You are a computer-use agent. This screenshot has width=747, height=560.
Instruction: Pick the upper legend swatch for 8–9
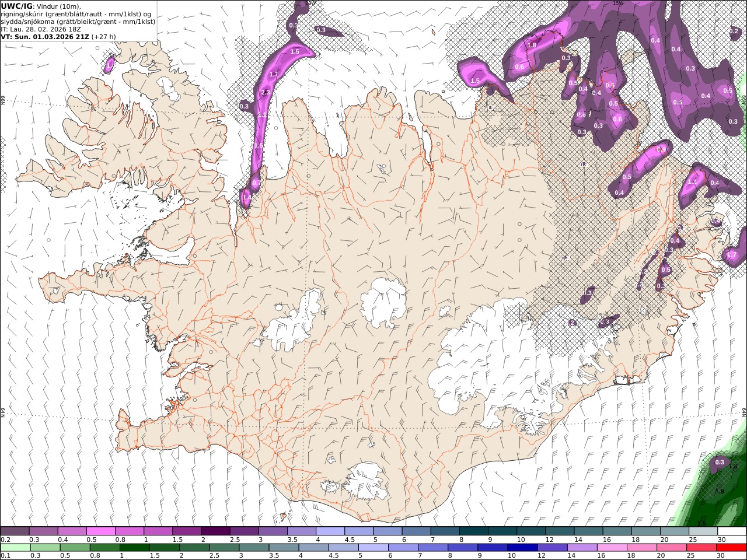(x=473, y=531)
